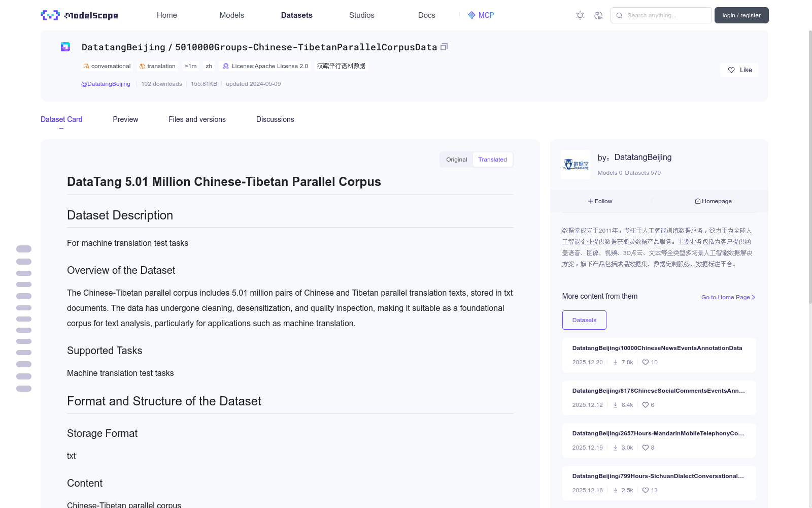This screenshot has width=812, height=508.
Task: Click the translation tag
Action: click(x=157, y=66)
